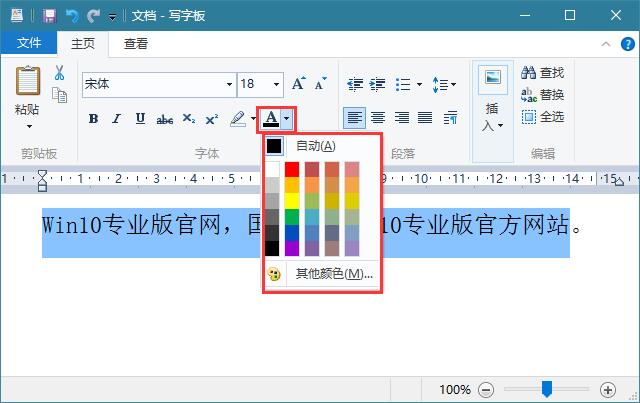Click the Save icon in title bar
The height and width of the screenshot is (403, 640).
(50, 16)
